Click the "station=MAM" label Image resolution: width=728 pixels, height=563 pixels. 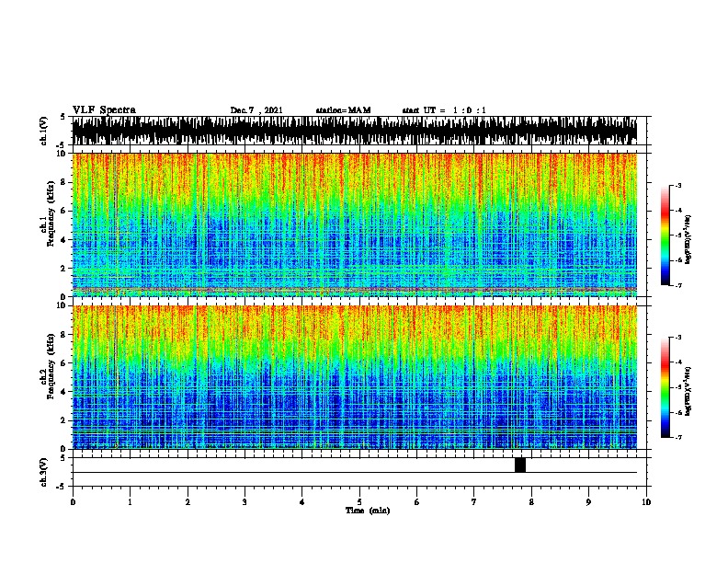tap(343, 110)
